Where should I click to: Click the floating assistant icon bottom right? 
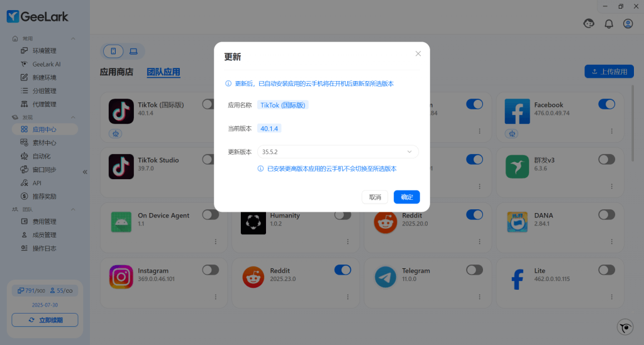coord(625,327)
